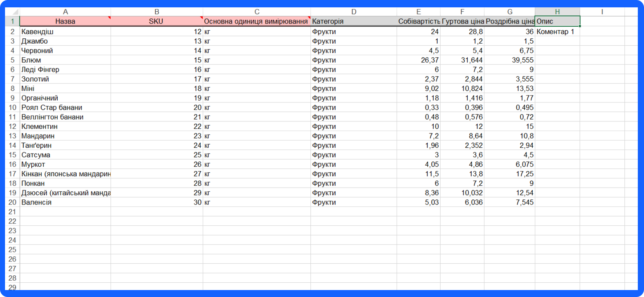Select column I header

[x=602, y=12]
